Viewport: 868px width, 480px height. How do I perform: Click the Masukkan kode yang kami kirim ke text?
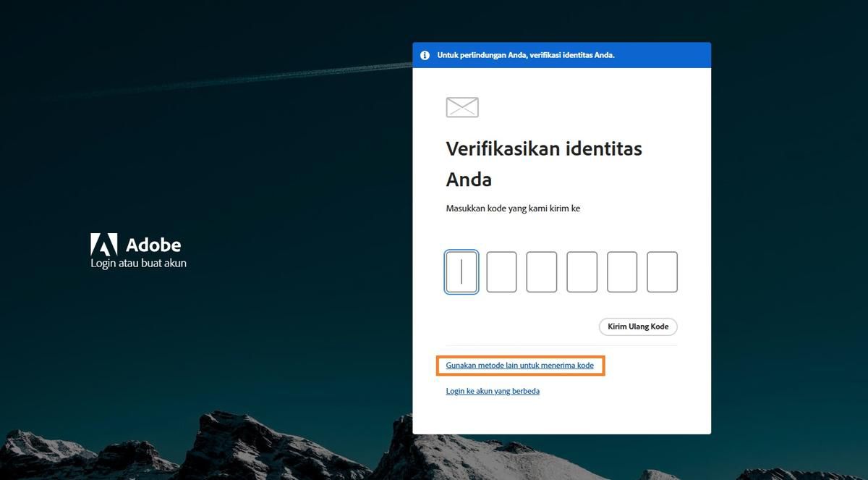click(513, 208)
